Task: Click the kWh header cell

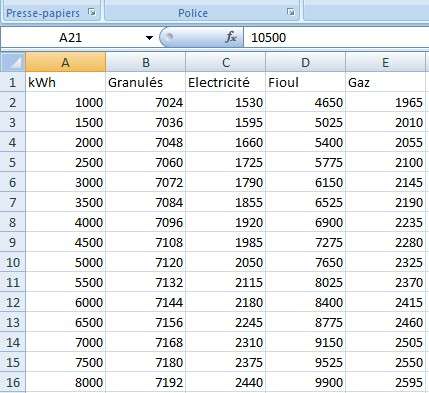Action: click(65, 82)
